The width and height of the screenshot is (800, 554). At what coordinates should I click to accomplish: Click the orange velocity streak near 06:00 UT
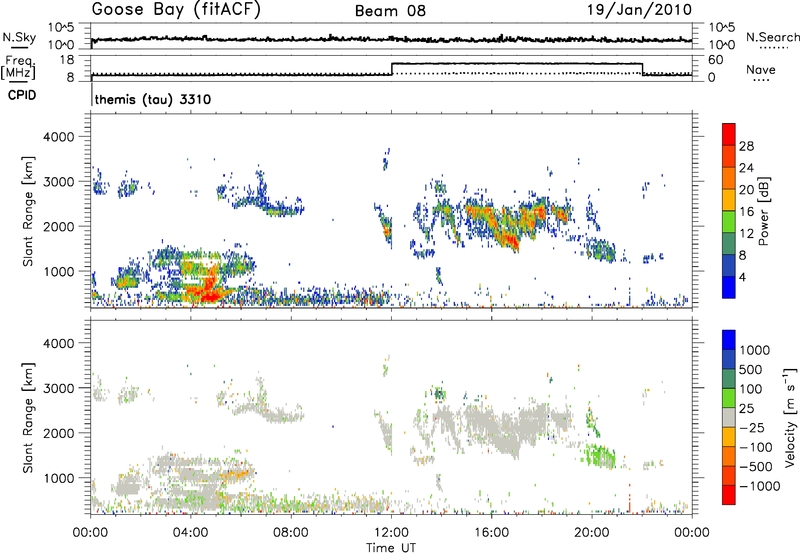point(236,474)
